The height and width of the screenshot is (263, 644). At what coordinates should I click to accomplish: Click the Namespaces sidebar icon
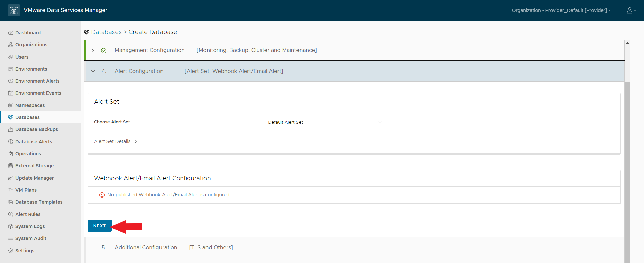(11, 105)
